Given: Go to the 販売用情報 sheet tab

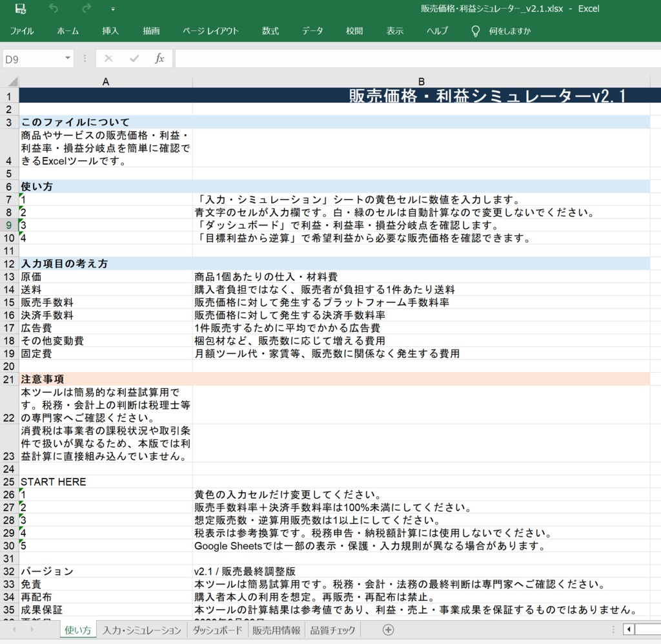Looking at the screenshot, I should [276, 630].
